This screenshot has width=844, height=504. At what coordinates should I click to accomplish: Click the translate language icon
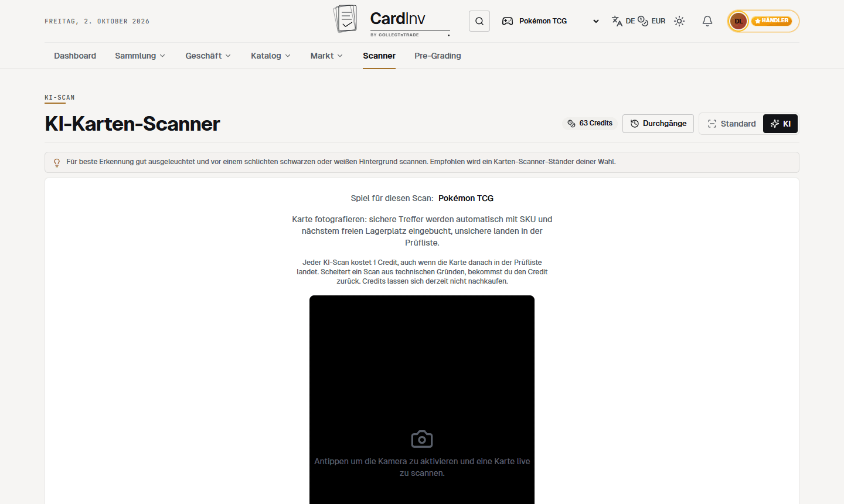[617, 21]
